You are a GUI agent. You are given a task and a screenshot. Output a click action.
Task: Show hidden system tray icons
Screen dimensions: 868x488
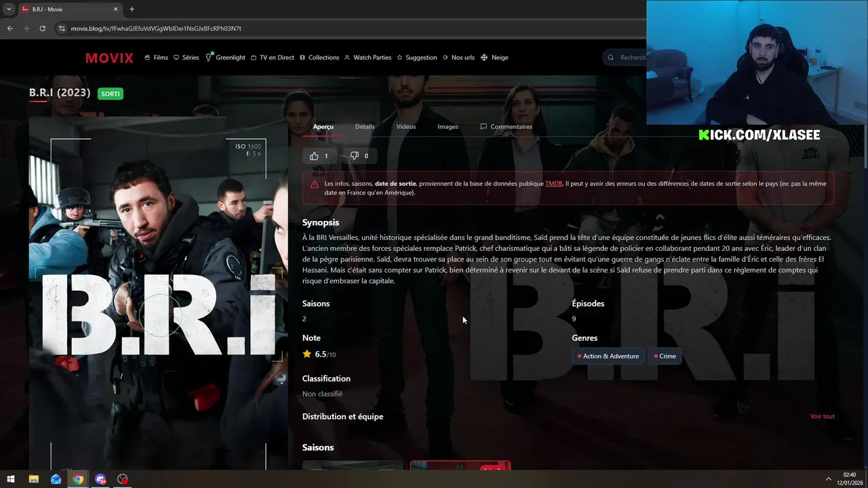[828, 479]
